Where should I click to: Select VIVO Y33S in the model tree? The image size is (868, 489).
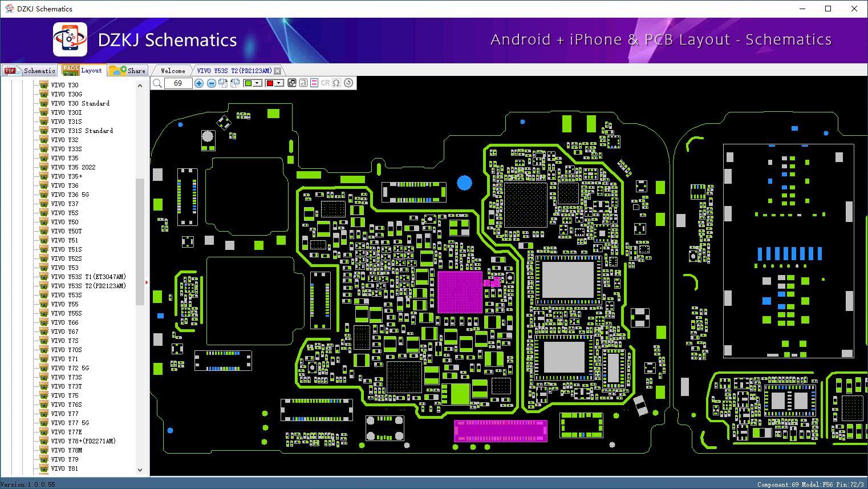point(67,149)
